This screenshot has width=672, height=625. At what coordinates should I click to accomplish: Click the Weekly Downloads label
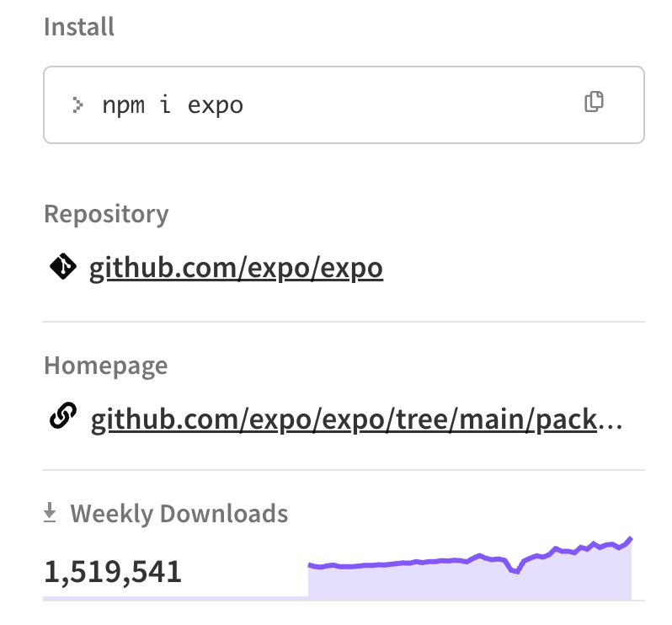coord(179,514)
